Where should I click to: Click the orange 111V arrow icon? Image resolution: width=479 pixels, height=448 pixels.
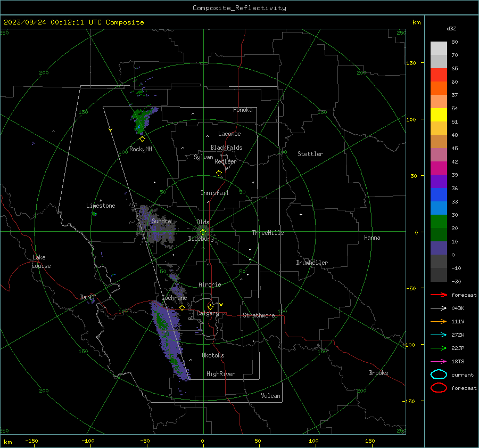[439, 321]
